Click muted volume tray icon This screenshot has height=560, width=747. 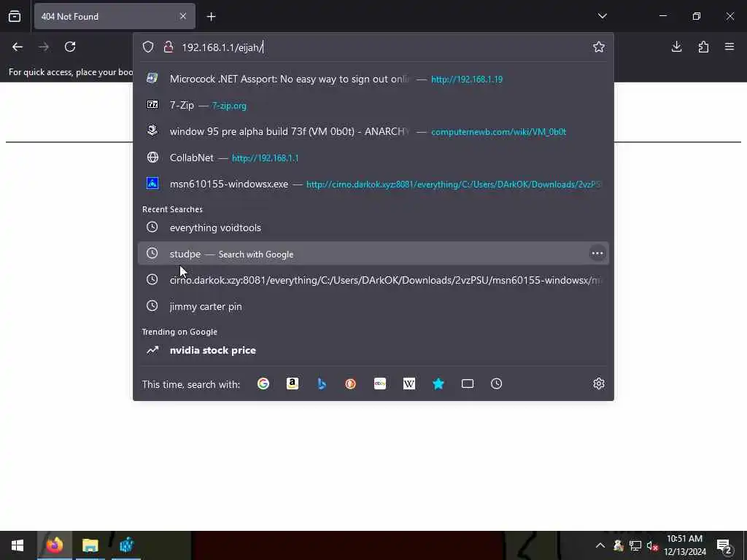(x=652, y=545)
